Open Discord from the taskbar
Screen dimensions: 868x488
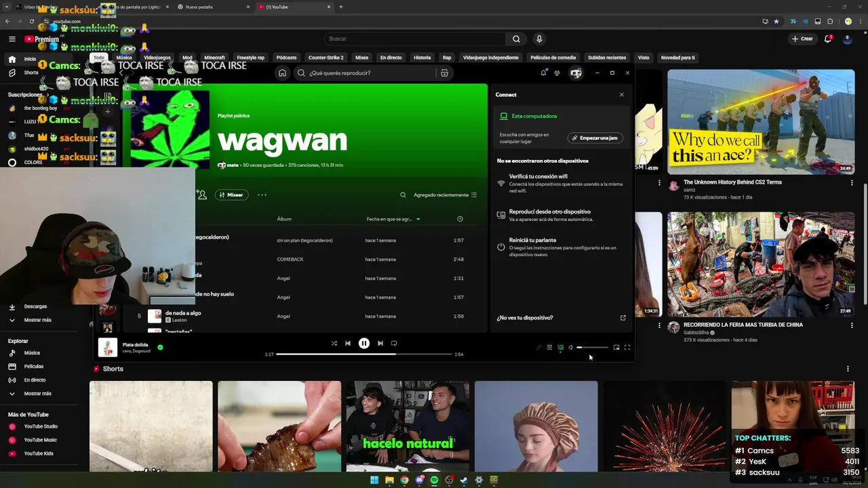pyautogui.click(x=419, y=480)
